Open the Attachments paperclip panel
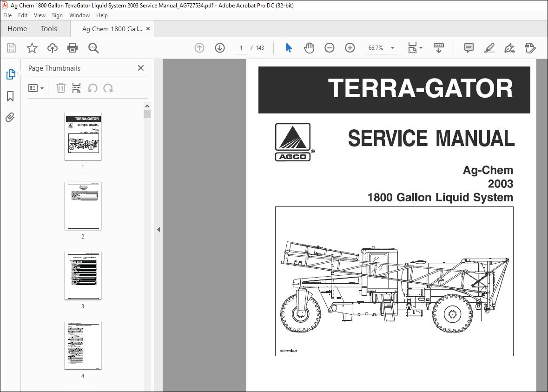 (x=10, y=118)
